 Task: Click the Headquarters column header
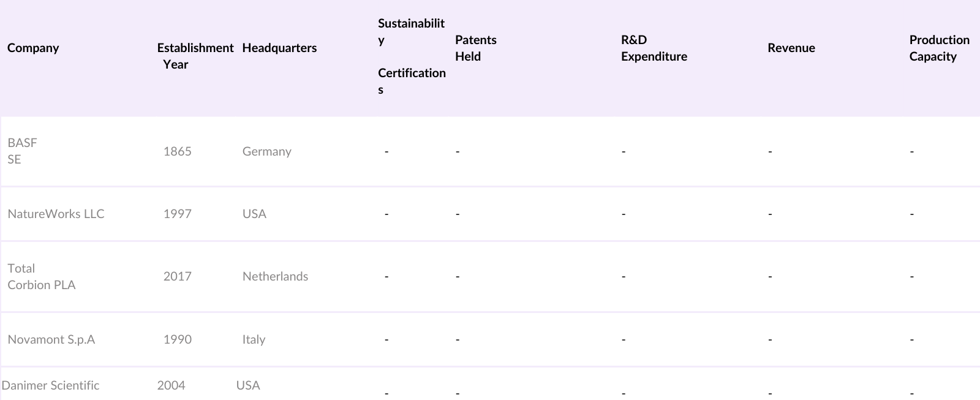[x=279, y=48]
